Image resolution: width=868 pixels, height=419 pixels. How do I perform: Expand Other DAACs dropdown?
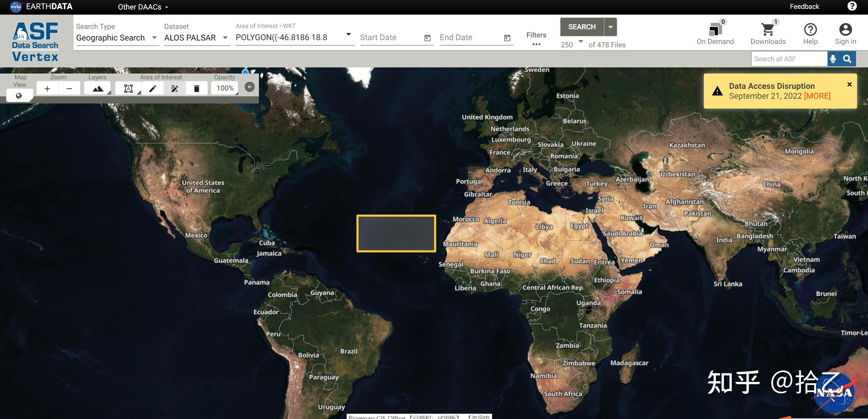tap(143, 7)
